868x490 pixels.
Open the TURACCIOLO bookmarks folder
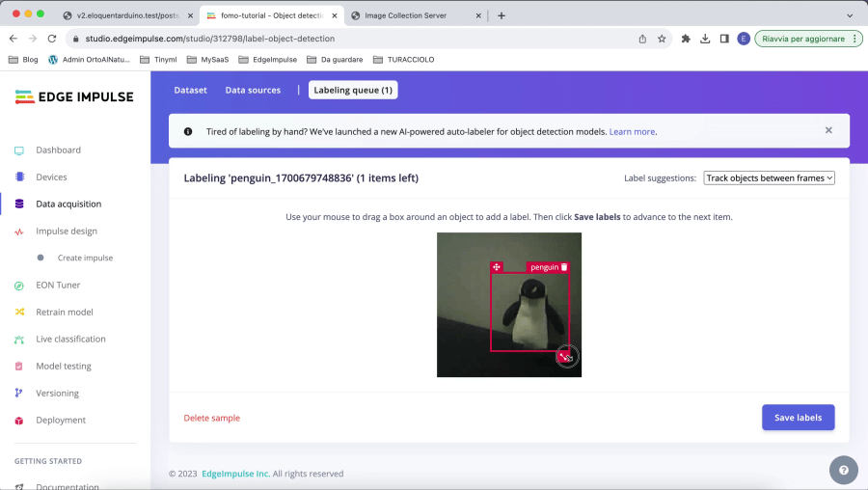(x=404, y=60)
